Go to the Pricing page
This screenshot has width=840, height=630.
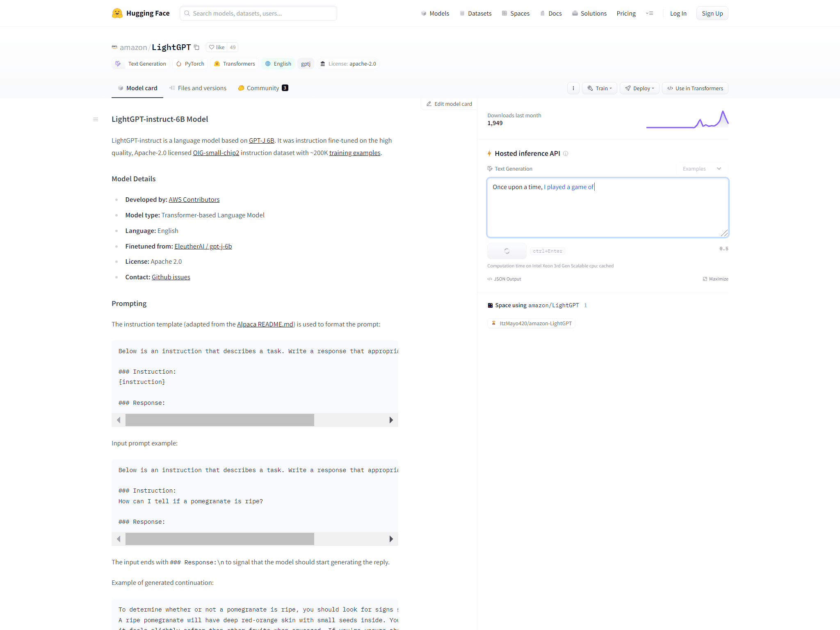coord(626,13)
